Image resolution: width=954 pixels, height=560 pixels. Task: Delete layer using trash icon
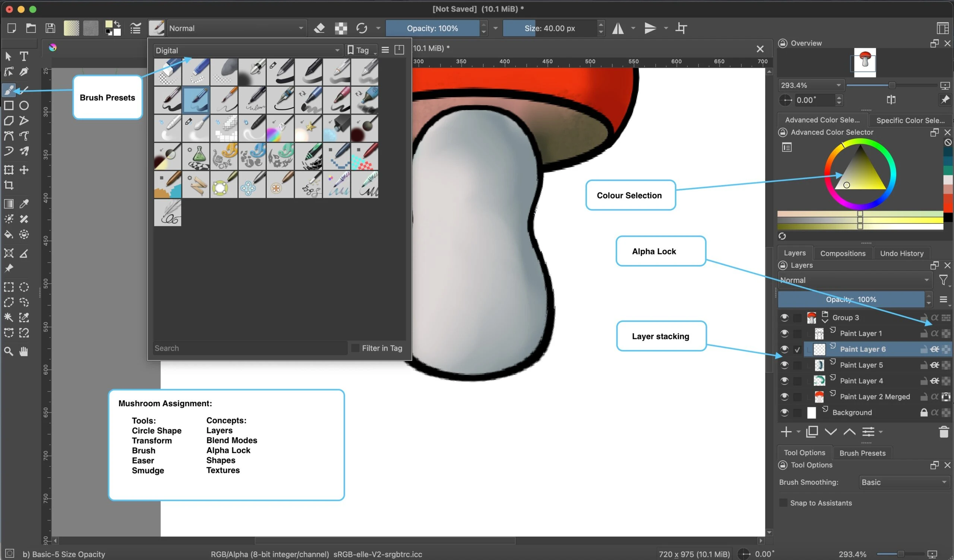[x=944, y=432]
